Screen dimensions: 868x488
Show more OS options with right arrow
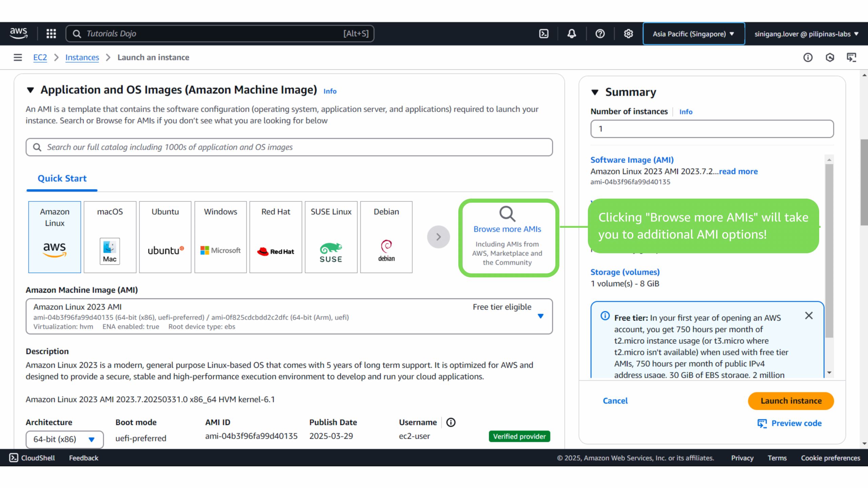438,237
